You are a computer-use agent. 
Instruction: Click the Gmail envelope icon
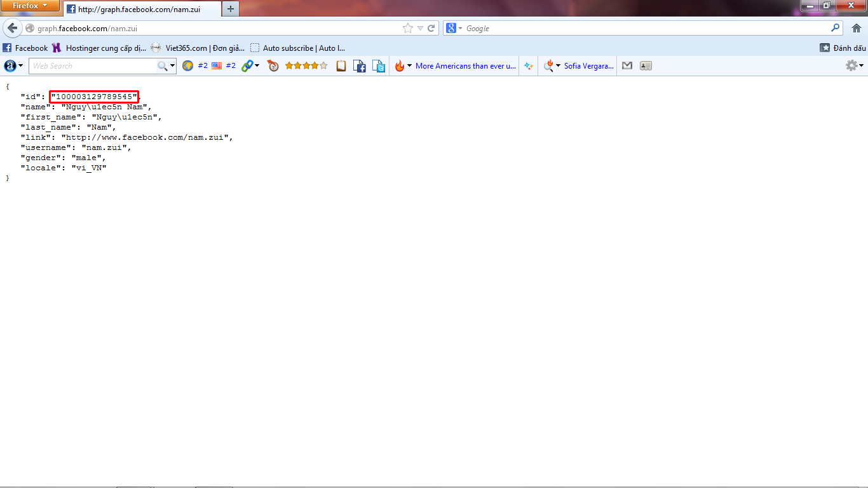click(x=627, y=65)
